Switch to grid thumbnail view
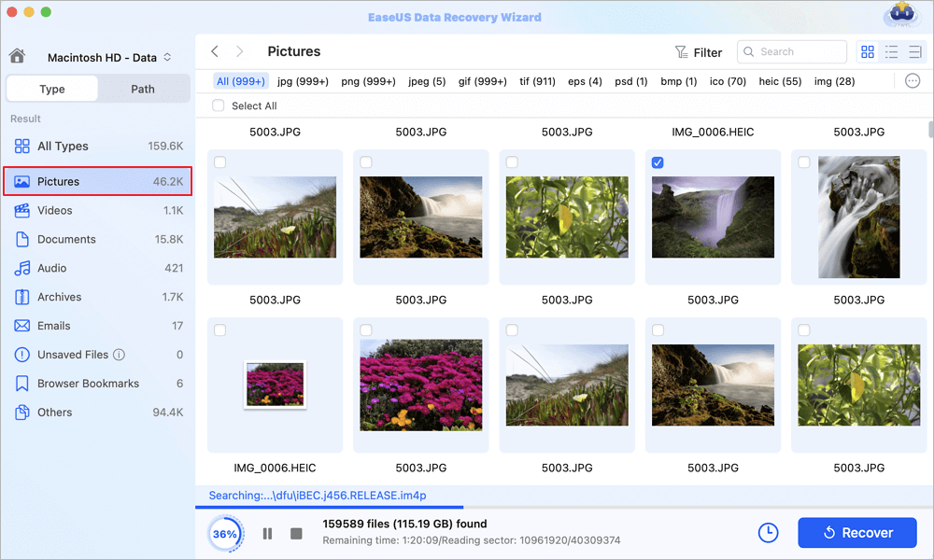 point(868,51)
